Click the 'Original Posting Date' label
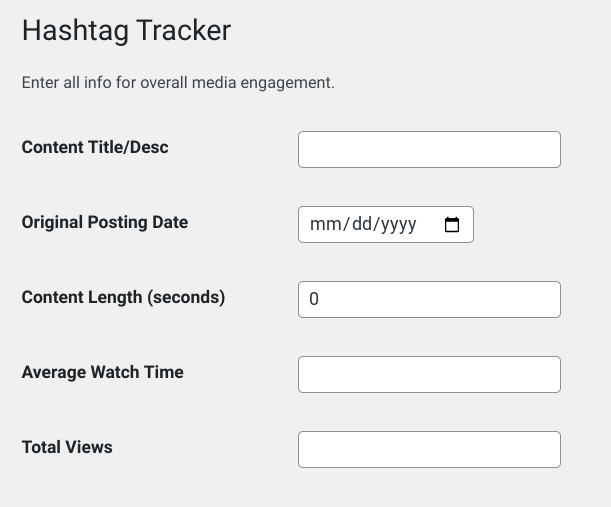Image resolution: width=611 pixels, height=507 pixels. tap(105, 222)
